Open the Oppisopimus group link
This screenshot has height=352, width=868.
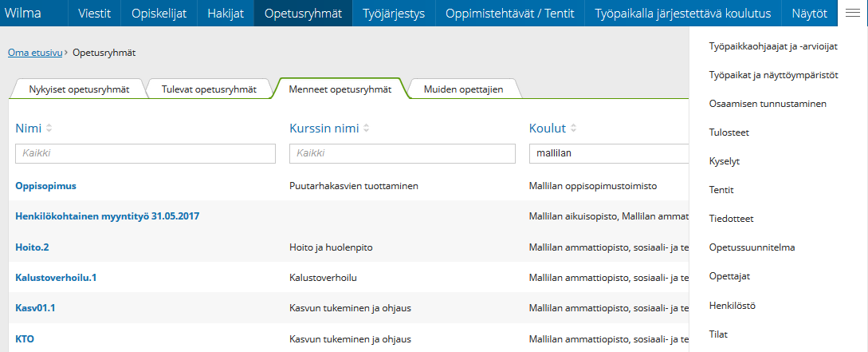point(46,186)
